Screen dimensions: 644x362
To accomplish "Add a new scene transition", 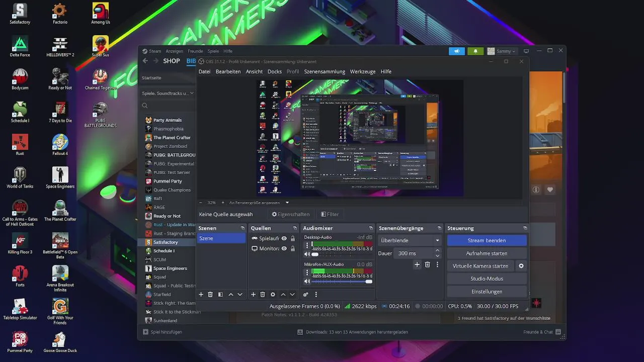I will [417, 264].
